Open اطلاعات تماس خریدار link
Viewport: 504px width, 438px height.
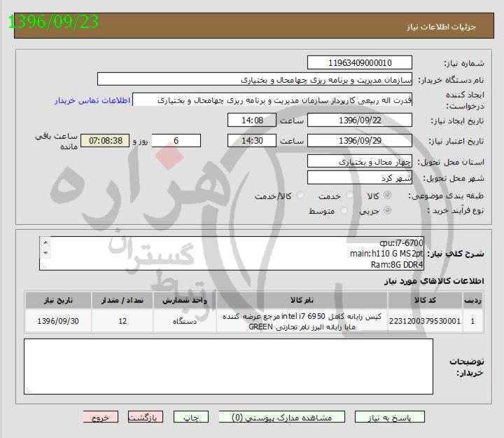coord(92,100)
